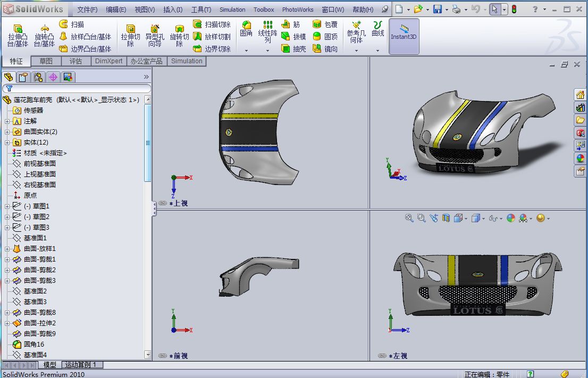This screenshot has height=378, width=588.
Task: Switch to the DimXpert tab
Action: pos(109,61)
